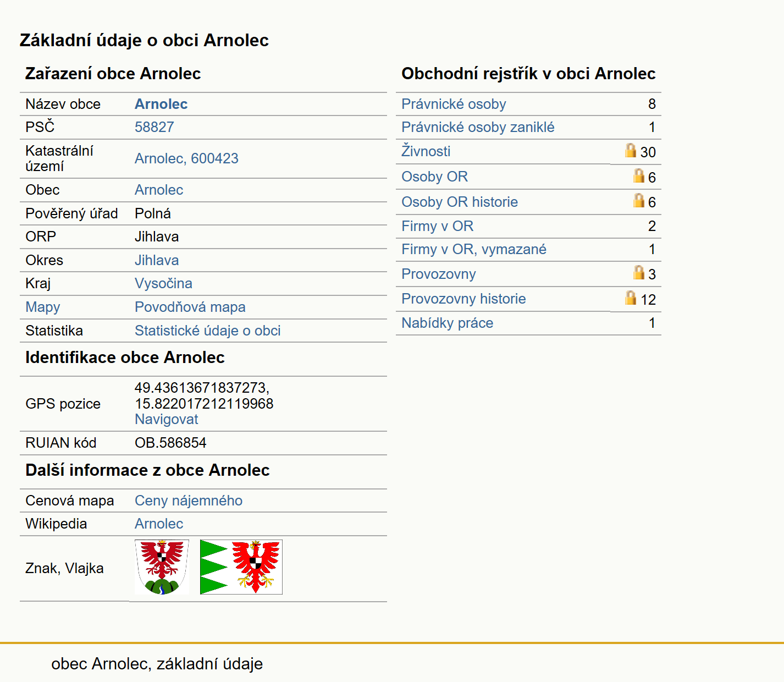The width and height of the screenshot is (784, 682).
Task: Click heading Obchodní rejstřík v obci Arnolec
Action: coord(528,74)
